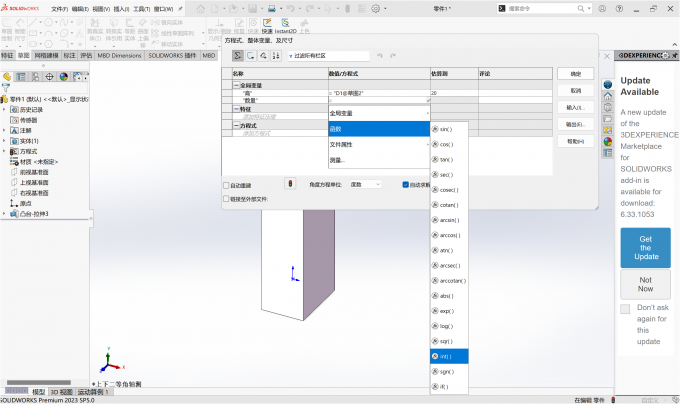
Task: Click the rebuild traffic light icon
Action: point(290,184)
